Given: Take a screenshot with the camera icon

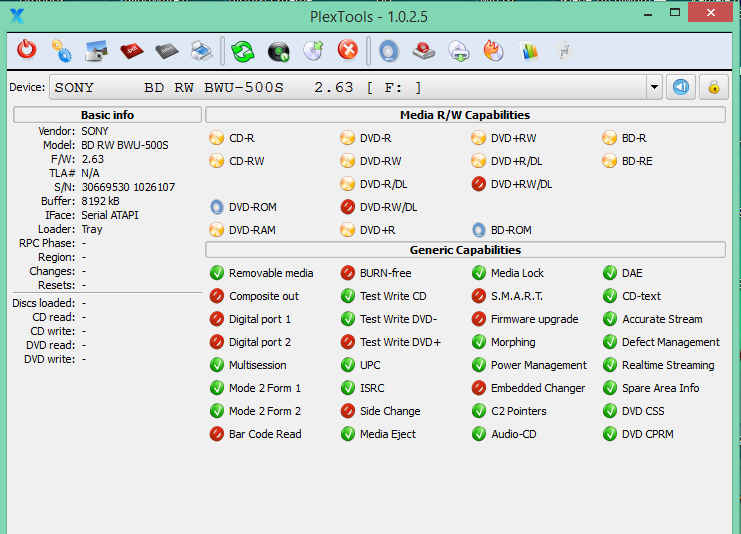Looking at the screenshot, I should pyautogui.click(x=96, y=51).
